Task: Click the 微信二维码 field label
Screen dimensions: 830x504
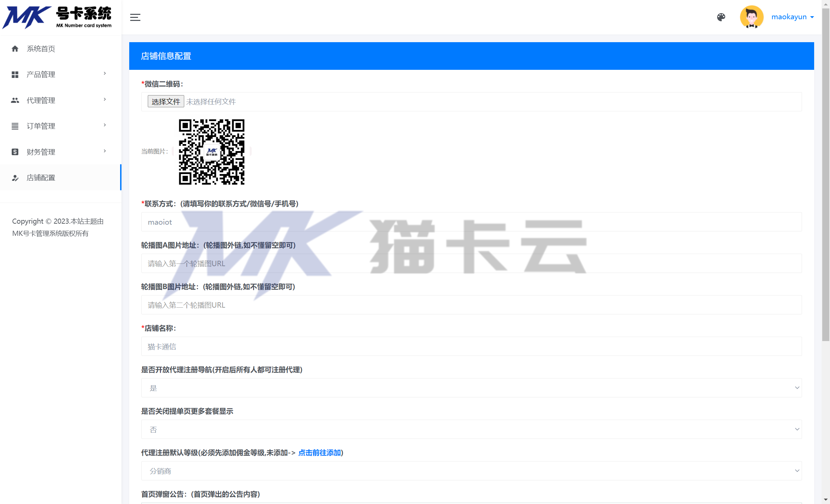Action: 162,84
